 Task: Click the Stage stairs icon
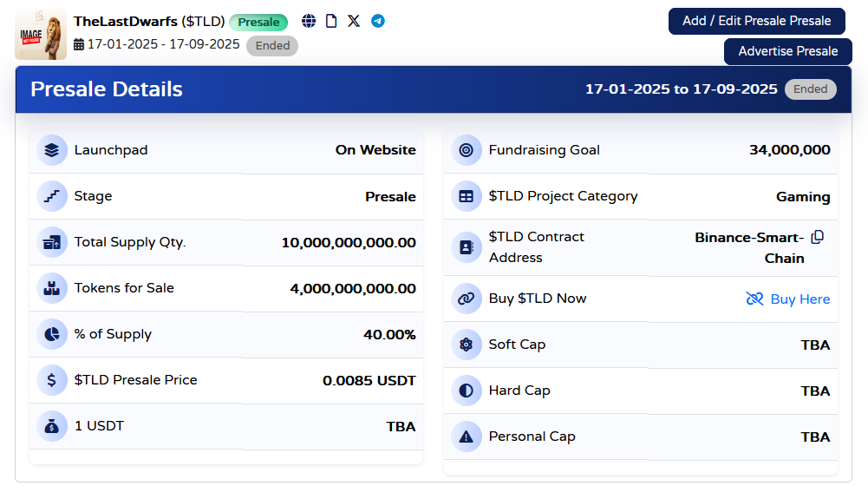coord(52,196)
